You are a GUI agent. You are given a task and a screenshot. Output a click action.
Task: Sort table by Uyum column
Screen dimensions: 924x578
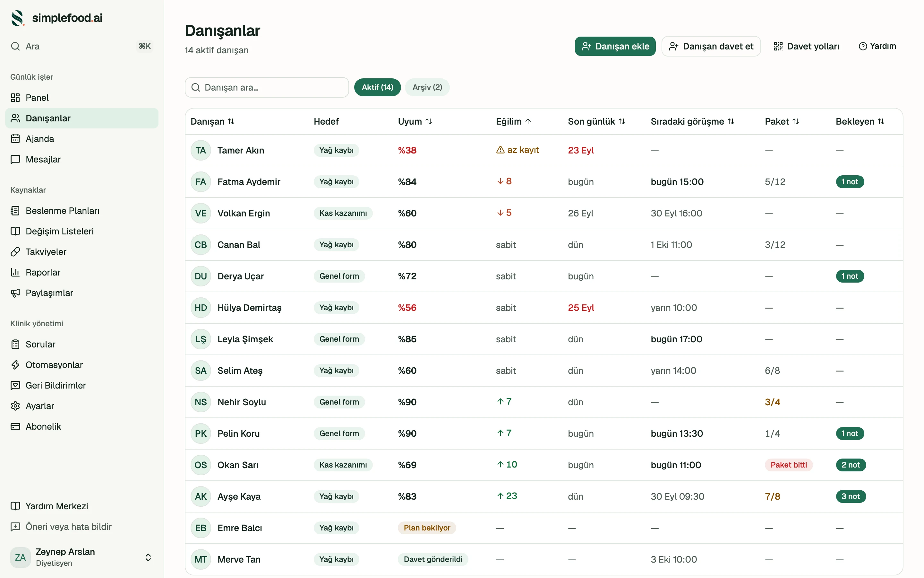coord(415,122)
